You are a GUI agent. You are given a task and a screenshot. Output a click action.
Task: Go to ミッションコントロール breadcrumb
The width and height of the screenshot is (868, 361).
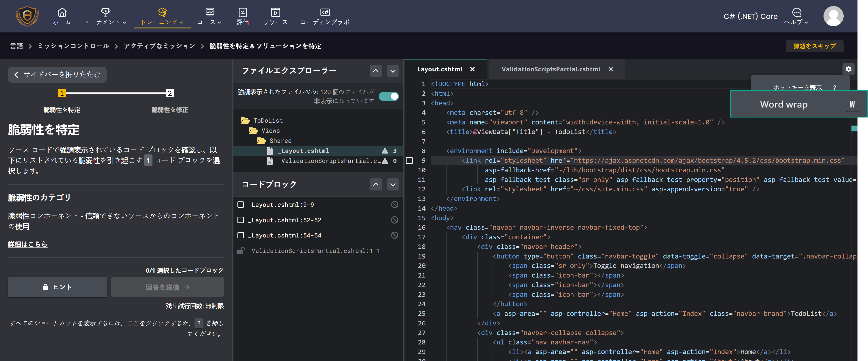click(74, 46)
